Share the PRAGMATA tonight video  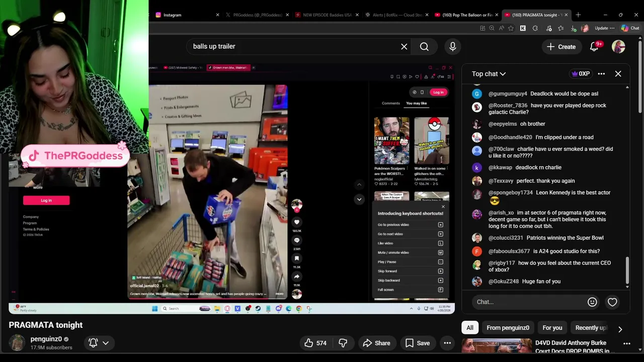click(x=376, y=343)
